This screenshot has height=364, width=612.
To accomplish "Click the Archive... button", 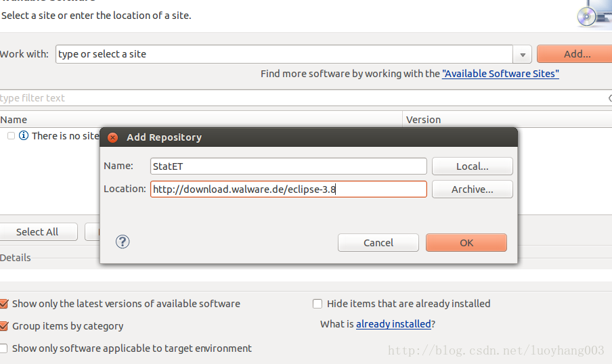I will (473, 189).
